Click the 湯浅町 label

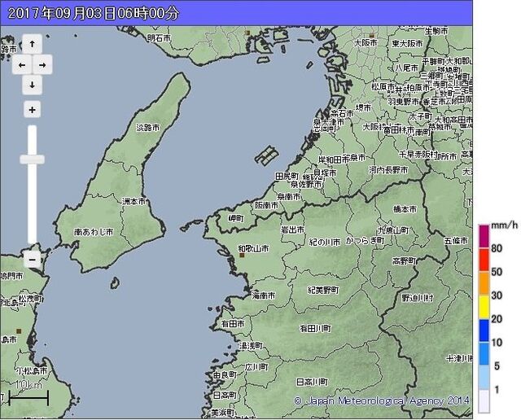[251, 346]
